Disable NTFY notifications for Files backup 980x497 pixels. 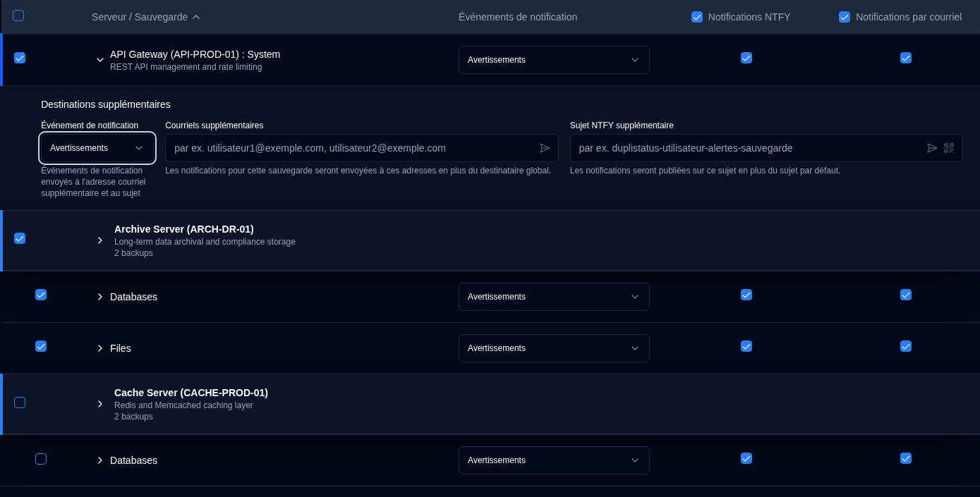pos(746,346)
